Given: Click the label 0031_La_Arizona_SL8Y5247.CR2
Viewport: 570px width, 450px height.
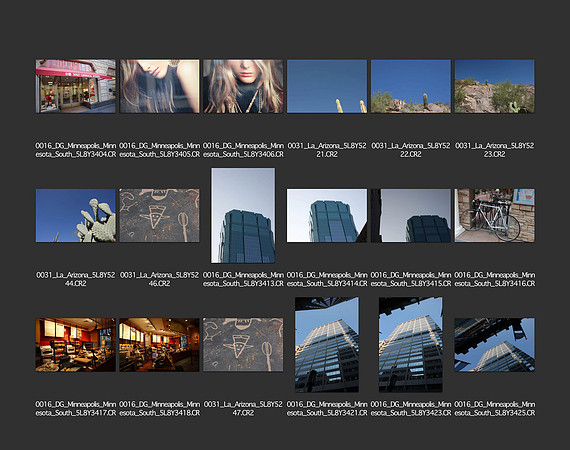Looking at the screenshot, I should pos(243,409).
